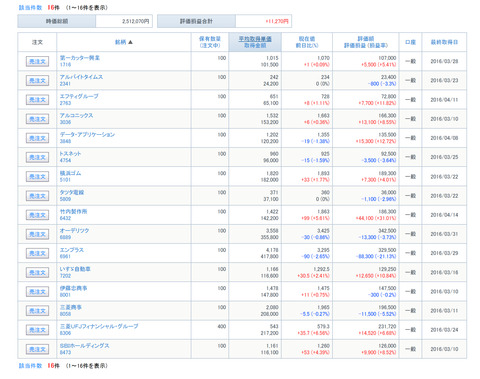This screenshot has height=379, width=480.
Task: Sort by 取得金額 header link
Action: pos(255,45)
